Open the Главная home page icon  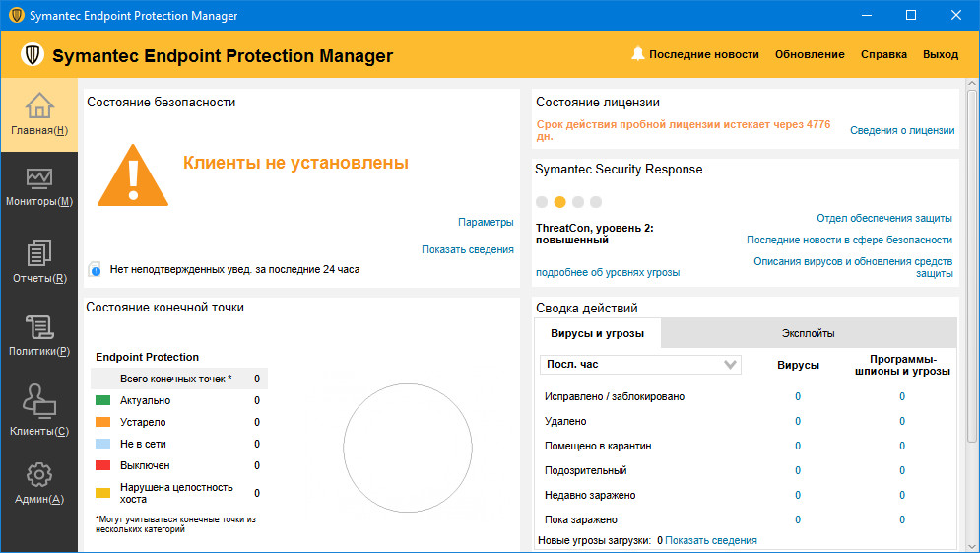[39, 105]
